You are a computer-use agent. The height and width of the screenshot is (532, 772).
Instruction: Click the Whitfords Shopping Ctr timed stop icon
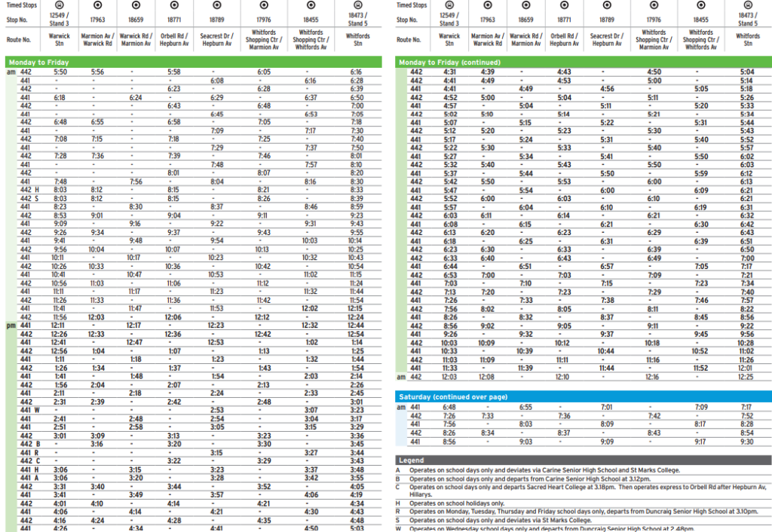[264, 6]
